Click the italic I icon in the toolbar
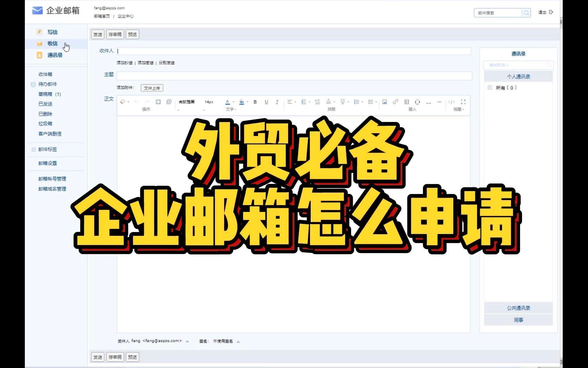The height and width of the screenshot is (368, 588). (277, 102)
